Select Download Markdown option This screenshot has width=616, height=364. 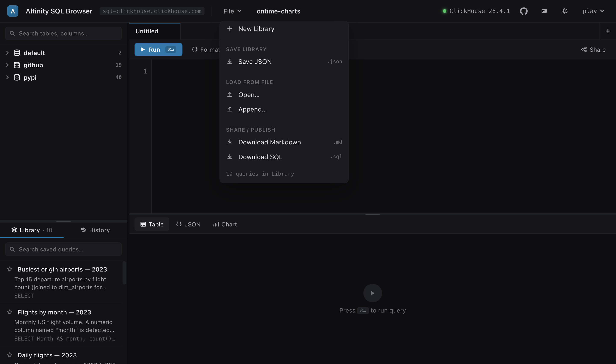tap(284, 142)
